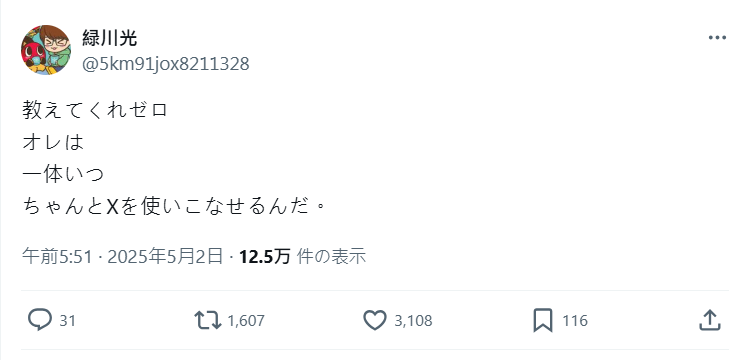Like the tweet with the heart icon
742x360 pixels.
(x=375, y=320)
